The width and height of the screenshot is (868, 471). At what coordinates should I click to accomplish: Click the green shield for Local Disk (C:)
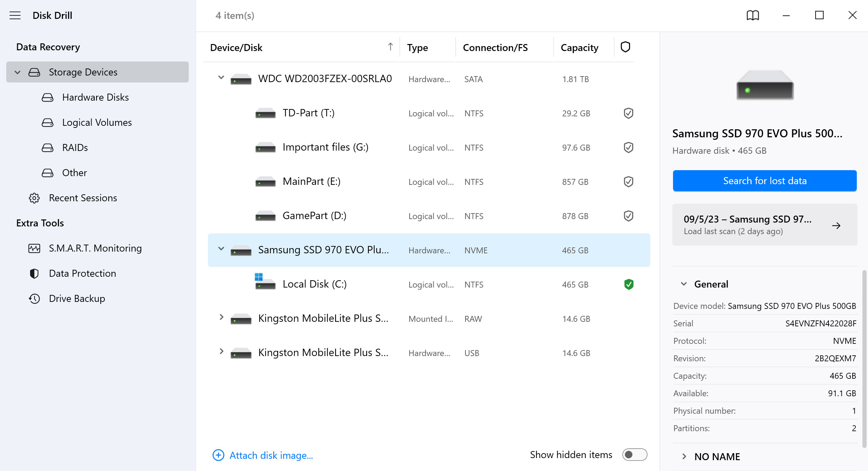point(628,284)
